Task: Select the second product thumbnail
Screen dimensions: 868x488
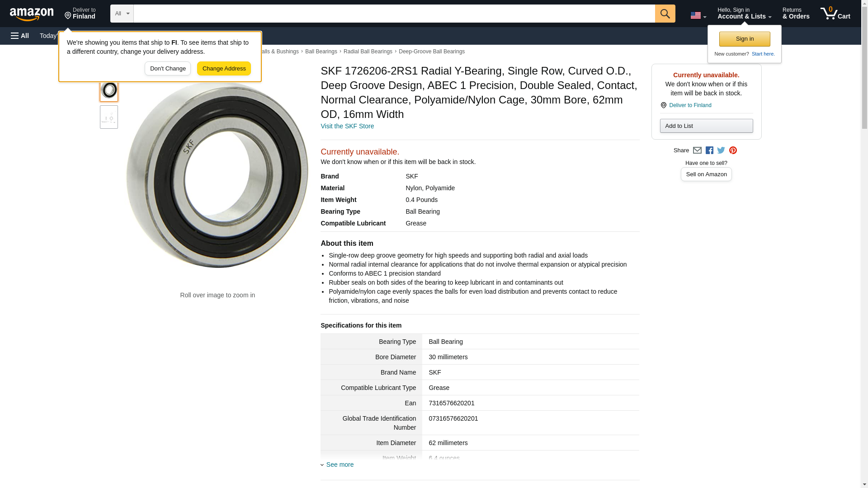Action: coord(109,117)
